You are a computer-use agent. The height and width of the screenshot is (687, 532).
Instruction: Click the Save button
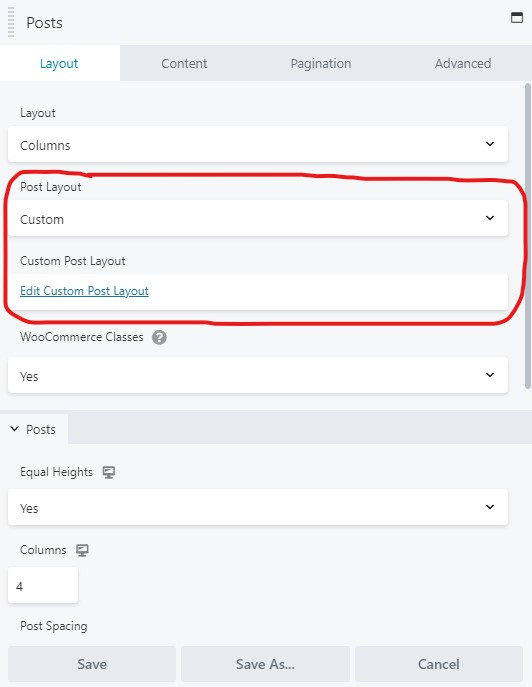(92, 664)
